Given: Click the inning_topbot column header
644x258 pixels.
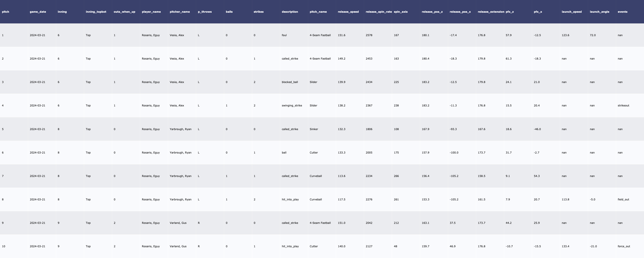Looking at the screenshot, I should 96,12.
